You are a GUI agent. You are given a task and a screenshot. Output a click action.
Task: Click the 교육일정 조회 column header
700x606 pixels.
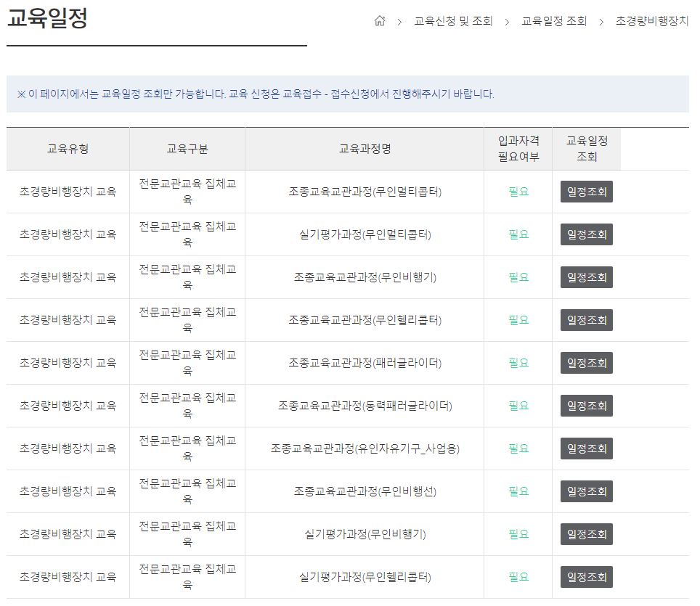[x=587, y=149]
